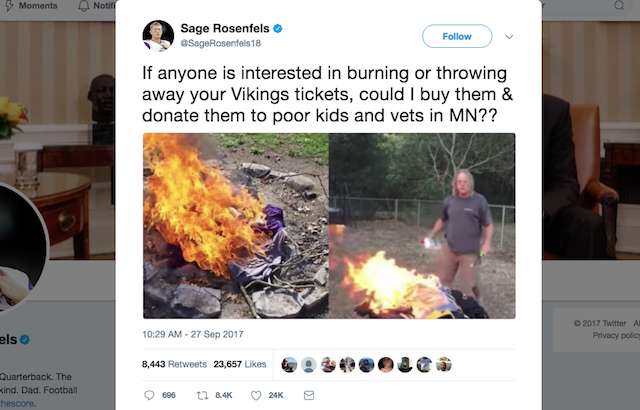Open the right photo of the man by the fire

(x=422, y=226)
